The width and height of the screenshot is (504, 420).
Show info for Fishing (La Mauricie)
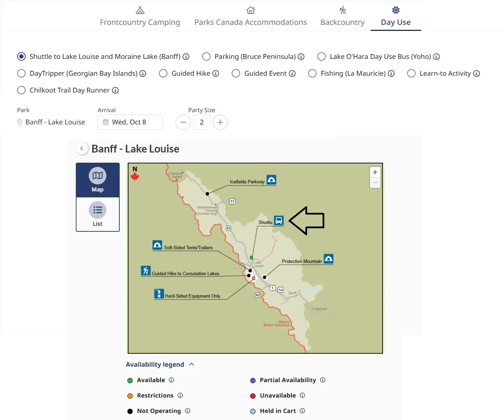click(x=391, y=73)
